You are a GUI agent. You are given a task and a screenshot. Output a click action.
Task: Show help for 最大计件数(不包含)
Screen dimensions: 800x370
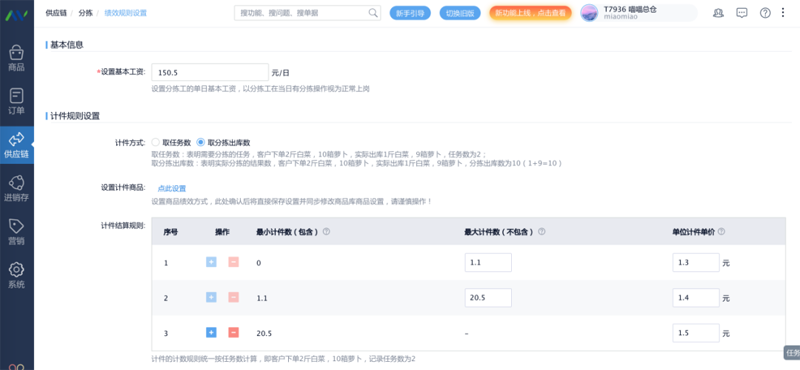pos(542,232)
